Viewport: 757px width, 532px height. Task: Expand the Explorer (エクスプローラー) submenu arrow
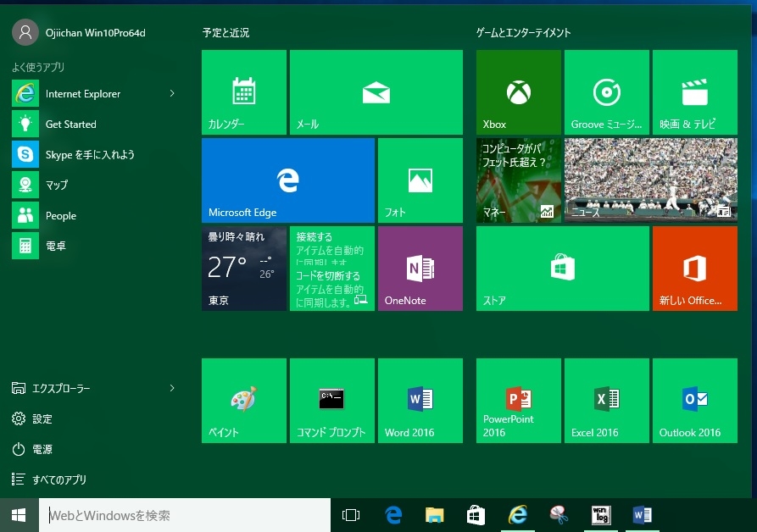(172, 388)
